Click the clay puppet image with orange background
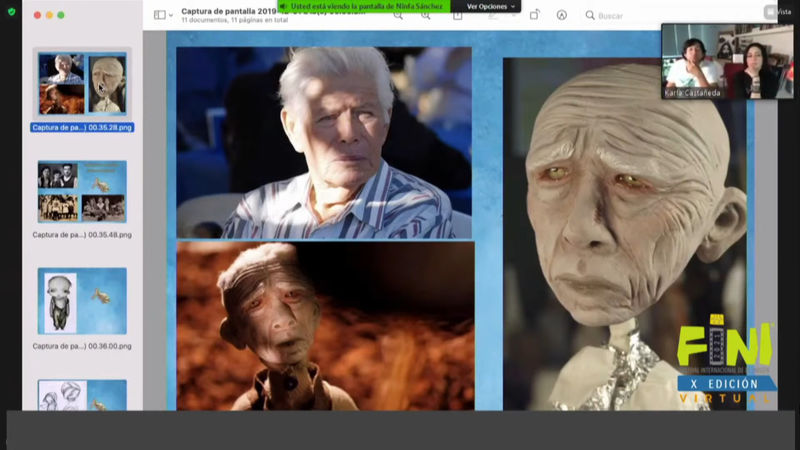The width and height of the screenshot is (800, 450). click(x=326, y=326)
